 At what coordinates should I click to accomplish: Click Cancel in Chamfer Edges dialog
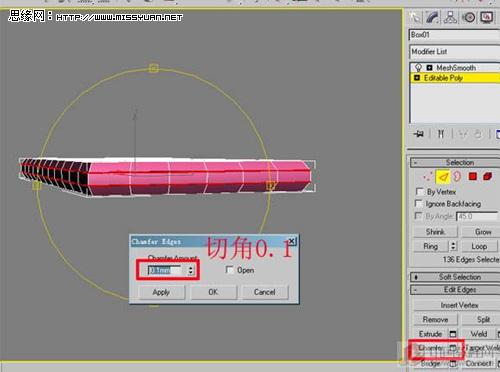(x=265, y=292)
